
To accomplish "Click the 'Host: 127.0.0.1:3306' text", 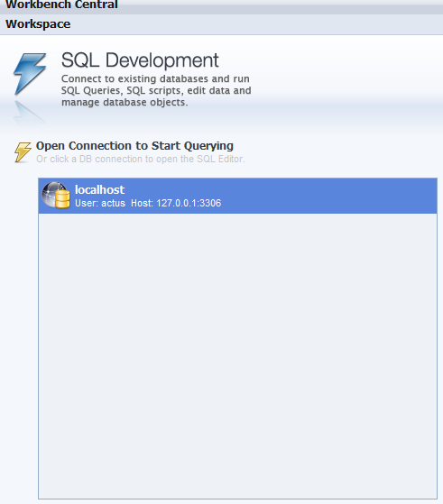I will click(x=176, y=203).
